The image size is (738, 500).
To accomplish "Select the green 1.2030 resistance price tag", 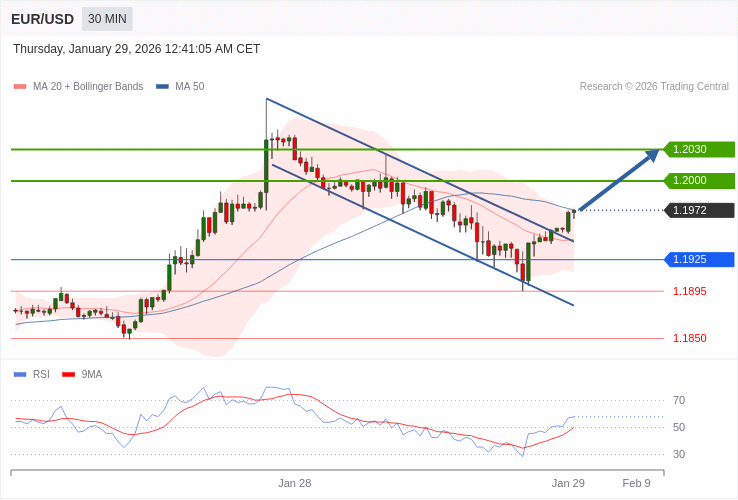I will point(700,150).
